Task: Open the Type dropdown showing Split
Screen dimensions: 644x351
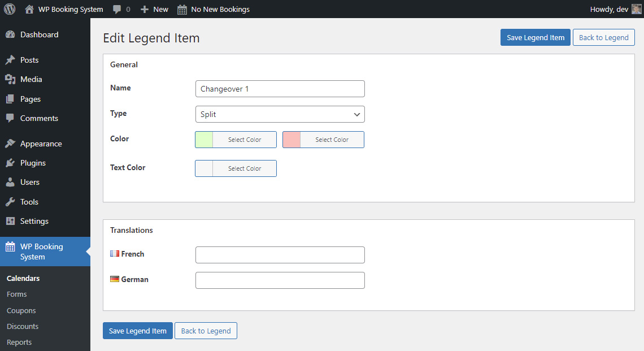Action: [280, 114]
